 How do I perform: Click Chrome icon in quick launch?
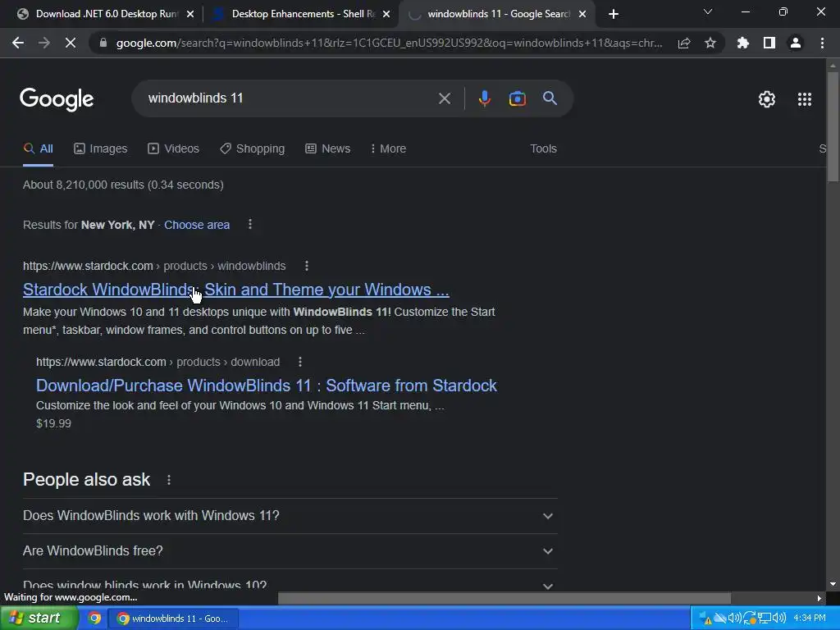95,619
